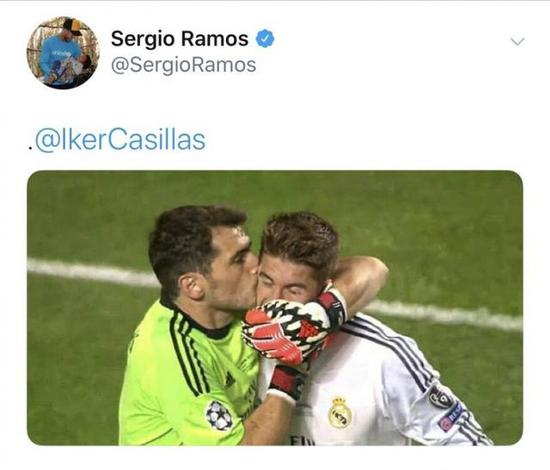Click the white pitch line in photo

pyautogui.click(x=91, y=271)
